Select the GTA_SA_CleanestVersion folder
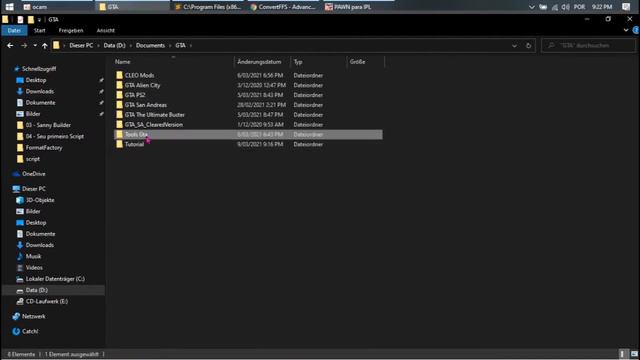 pos(154,124)
